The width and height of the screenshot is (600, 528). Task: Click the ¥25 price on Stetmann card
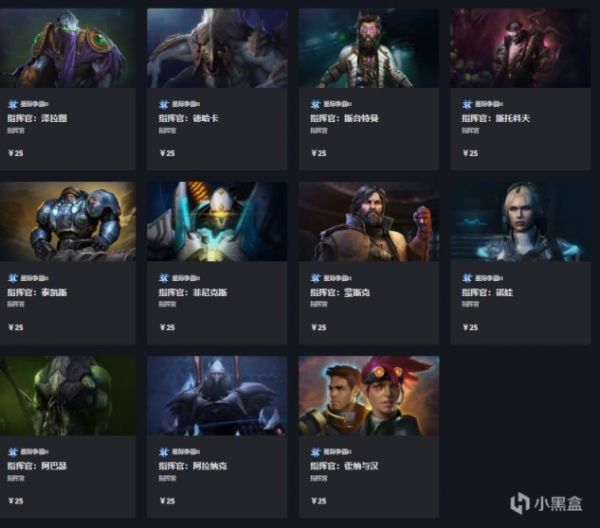(319, 153)
